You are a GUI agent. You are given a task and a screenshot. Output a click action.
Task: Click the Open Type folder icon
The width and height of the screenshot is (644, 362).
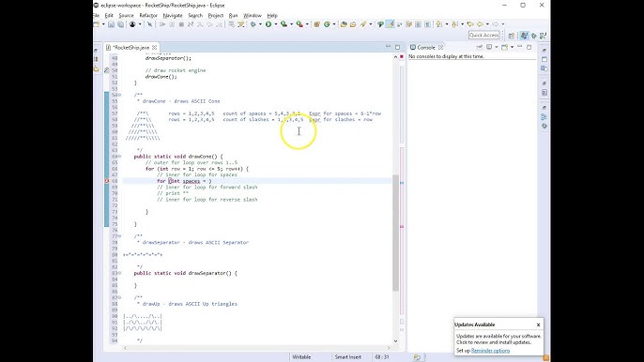coord(344,24)
